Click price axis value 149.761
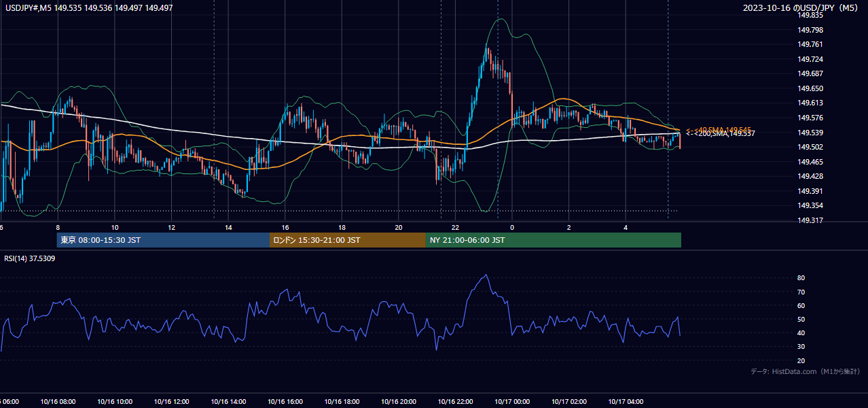Image resolution: width=868 pixels, height=408 pixels. [810, 44]
